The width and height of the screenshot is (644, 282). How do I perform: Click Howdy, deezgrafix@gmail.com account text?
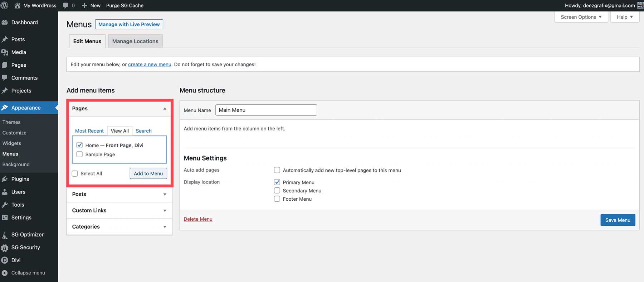(600, 5)
